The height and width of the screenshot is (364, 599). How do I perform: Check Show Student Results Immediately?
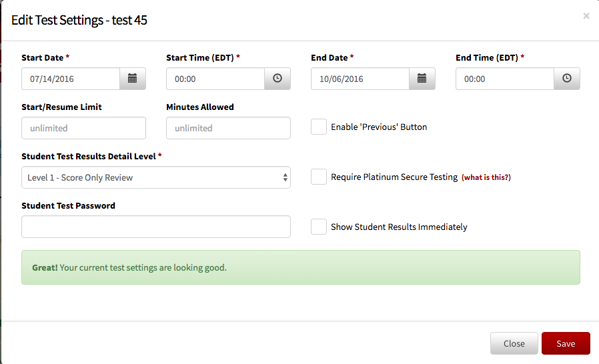pos(319,227)
